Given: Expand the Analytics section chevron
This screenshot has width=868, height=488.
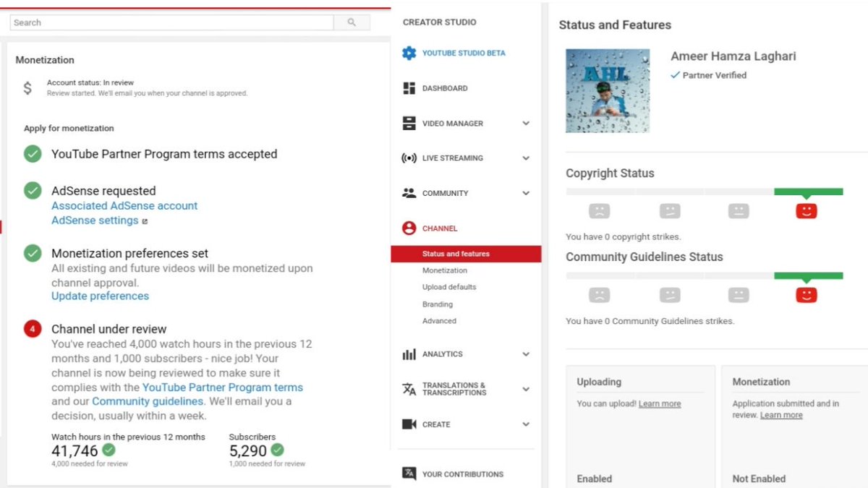Looking at the screenshot, I should point(526,354).
